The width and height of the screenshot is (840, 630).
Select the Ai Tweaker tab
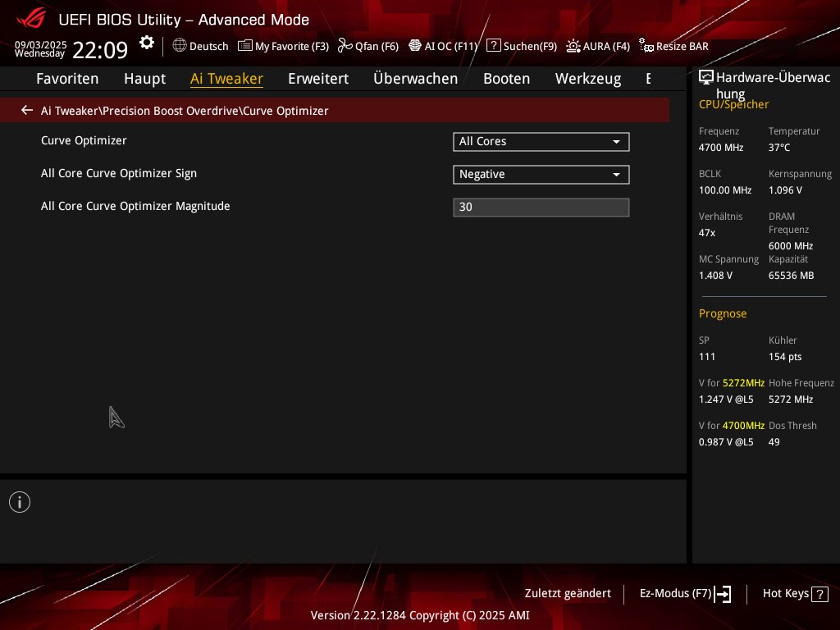coord(226,79)
